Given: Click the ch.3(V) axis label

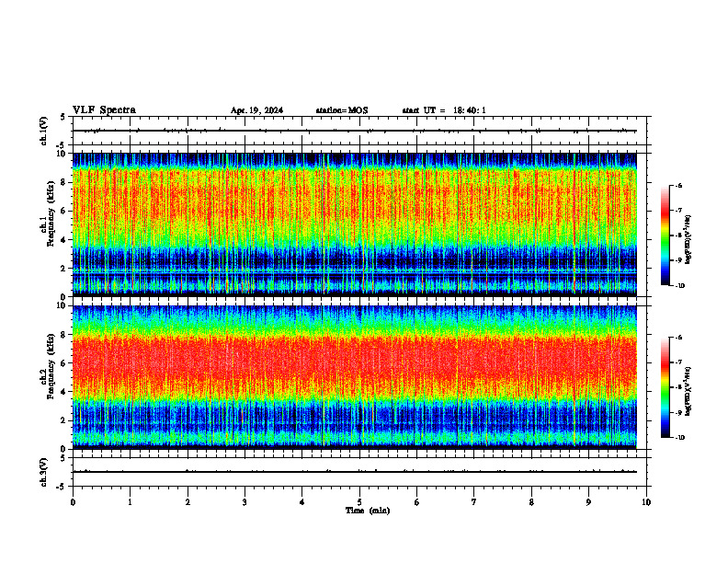Looking at the screenshot, I should click(43, 473).
